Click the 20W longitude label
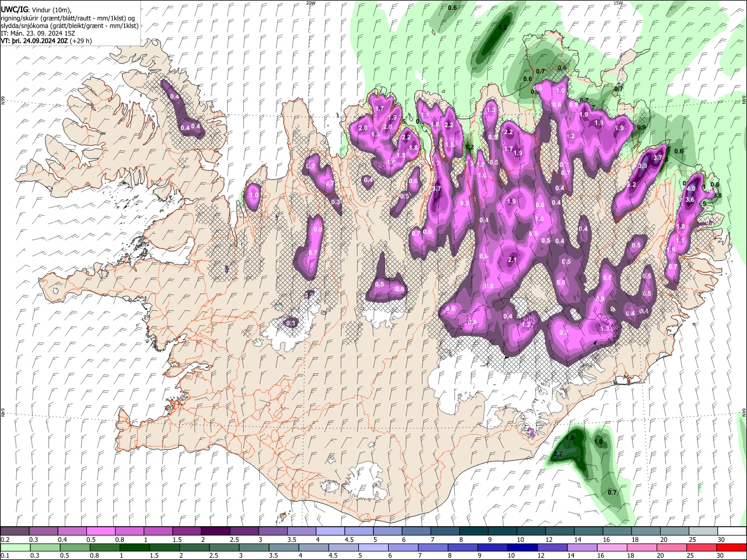Viewport: 747px width, 560px height. (310, 3)
